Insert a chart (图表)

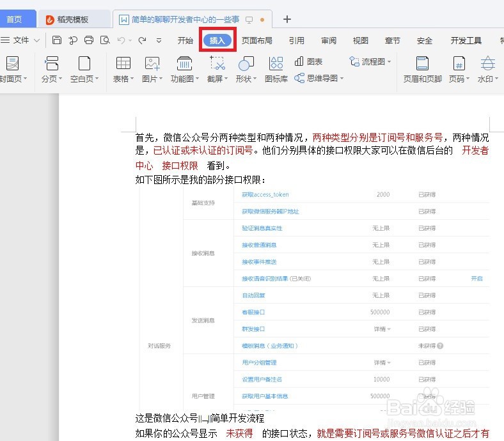click(x=308, y=61)
